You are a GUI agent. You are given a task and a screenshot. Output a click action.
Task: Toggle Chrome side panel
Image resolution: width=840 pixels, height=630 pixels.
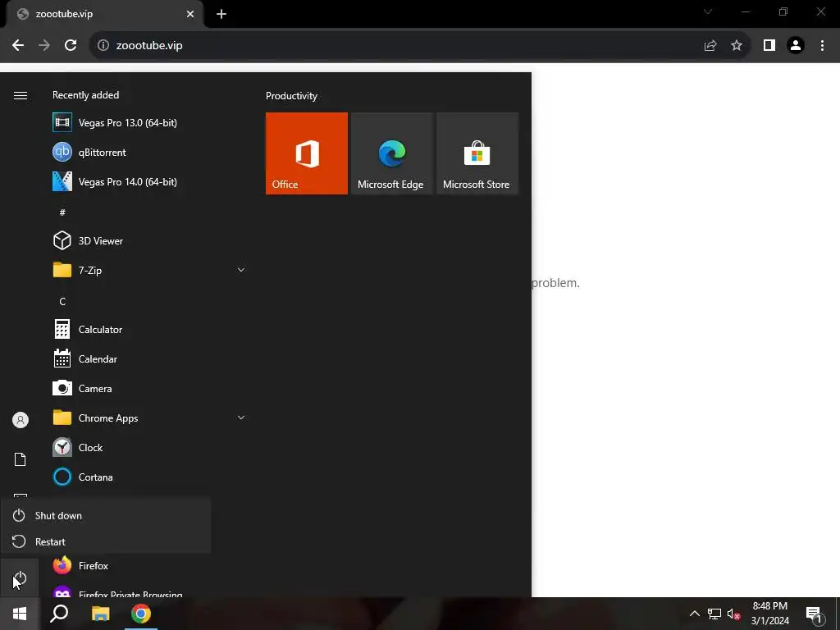point(769,46)
